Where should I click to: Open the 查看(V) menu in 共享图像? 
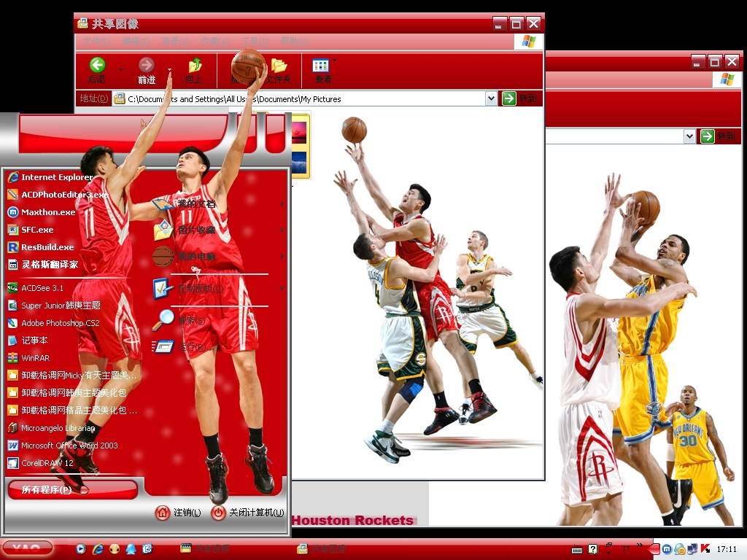pyautogui.click(x=175, y=42)
